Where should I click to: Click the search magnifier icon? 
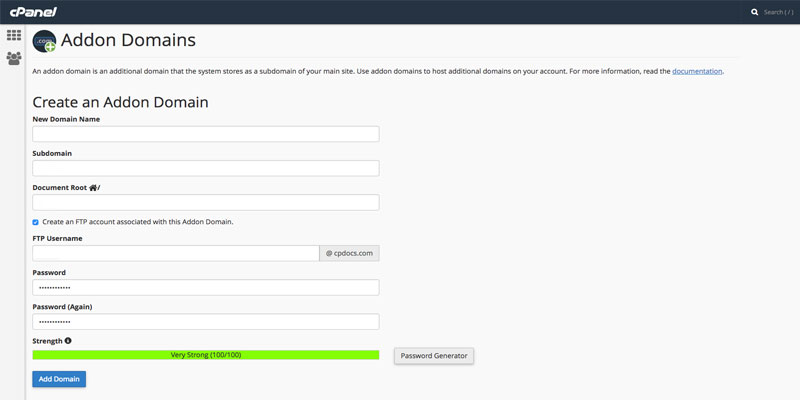pyautogui.click(x=755, y=12)
